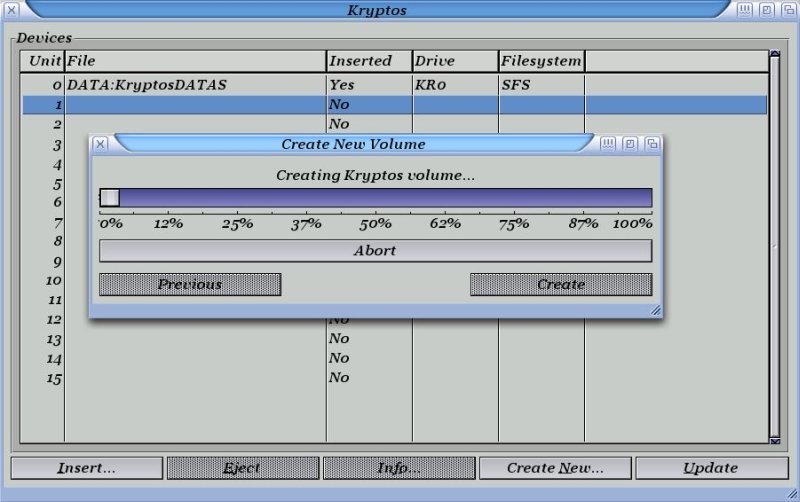
Task: Click the Update button
Action: coord(710,468)
